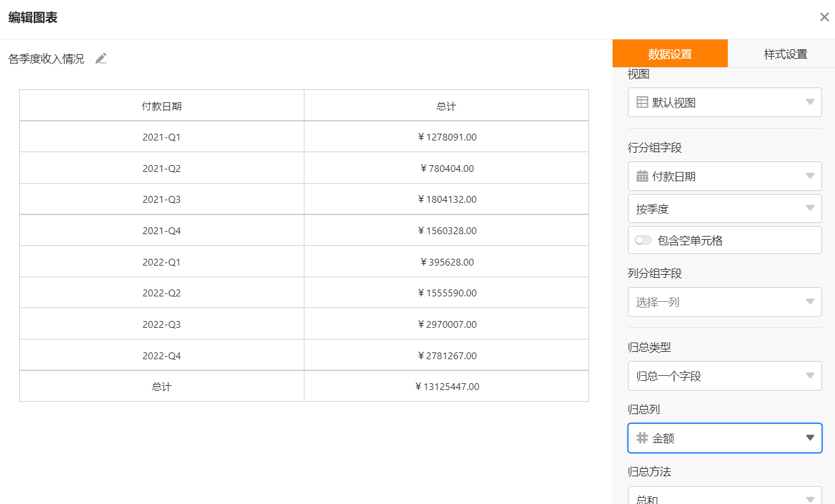
Task: Select the 2021-Q3 row cell
Action: (x=161, y=200)
